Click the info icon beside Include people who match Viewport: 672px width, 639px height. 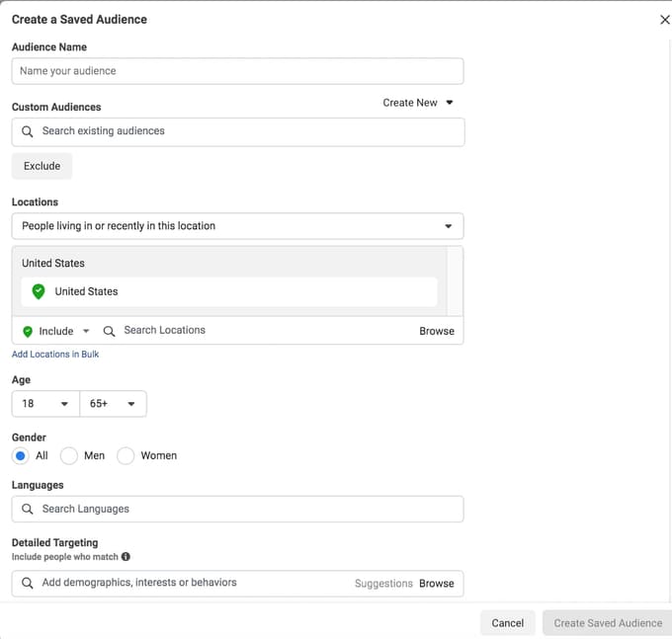[x=126, y=557]
